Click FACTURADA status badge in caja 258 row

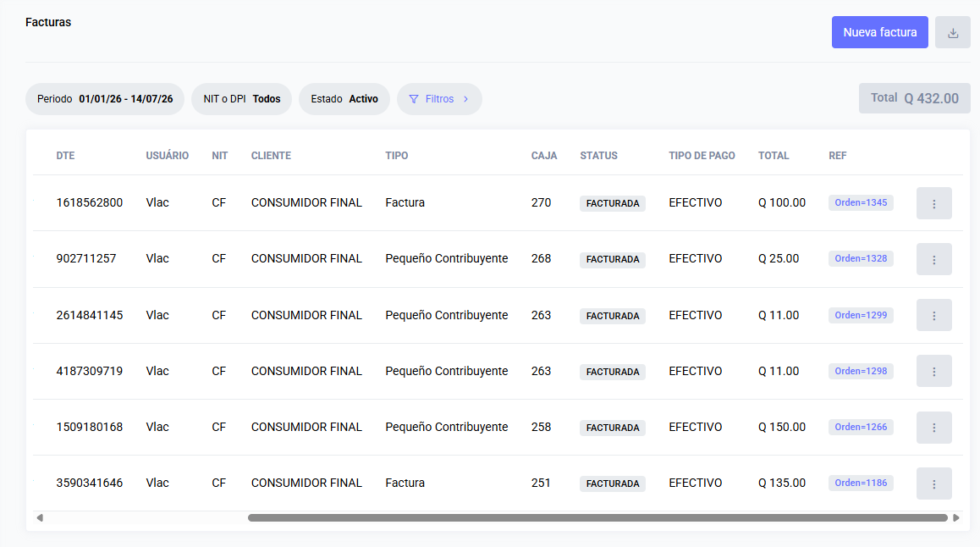click(x=613, y=428)
